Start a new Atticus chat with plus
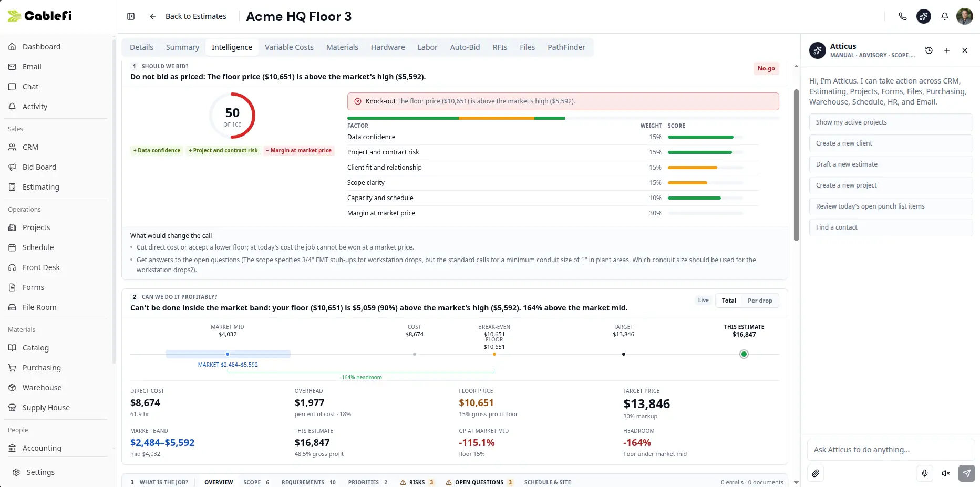Image resolution: width=980 pixels, height=487 pixels. [947, 50]
